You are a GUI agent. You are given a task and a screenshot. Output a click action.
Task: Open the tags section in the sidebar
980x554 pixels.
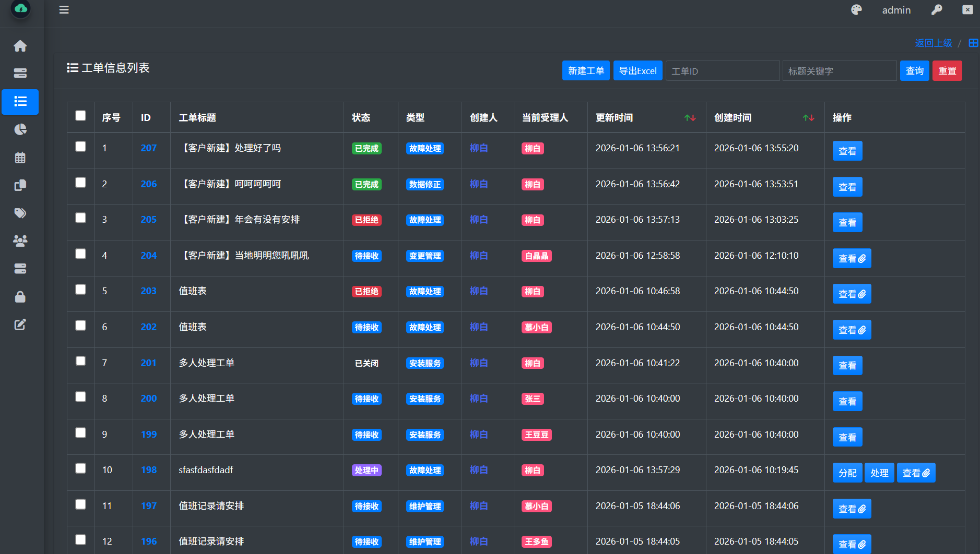coord(20,213)
